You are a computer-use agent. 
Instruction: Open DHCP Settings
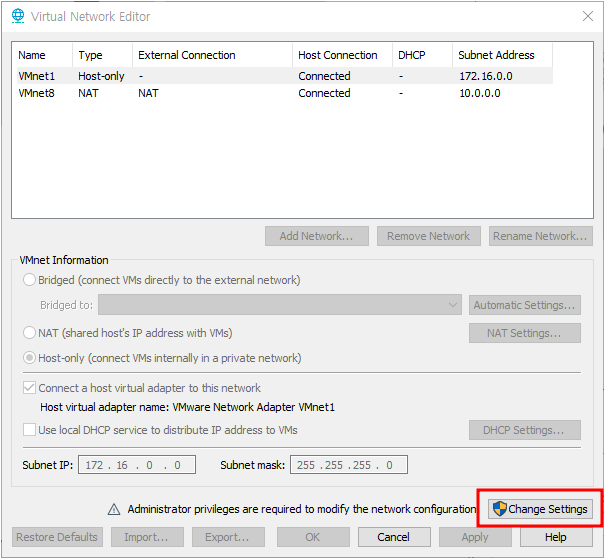[525, 430]
